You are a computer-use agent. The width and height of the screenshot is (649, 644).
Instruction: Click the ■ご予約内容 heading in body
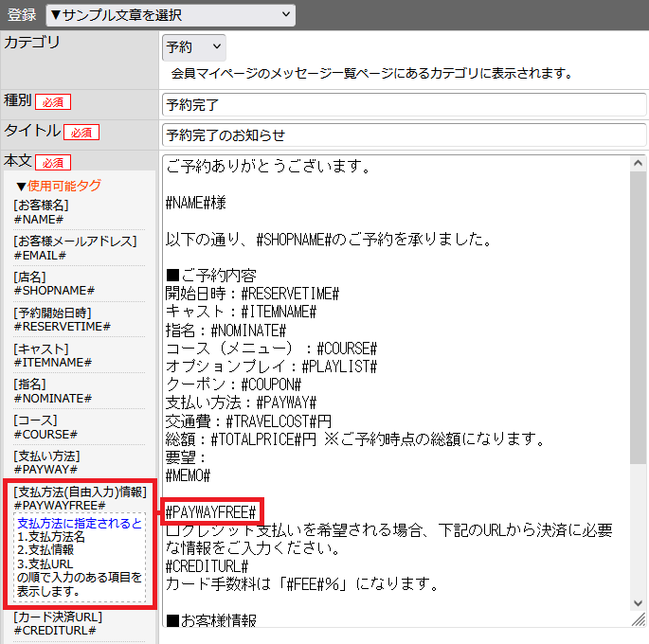210,276
